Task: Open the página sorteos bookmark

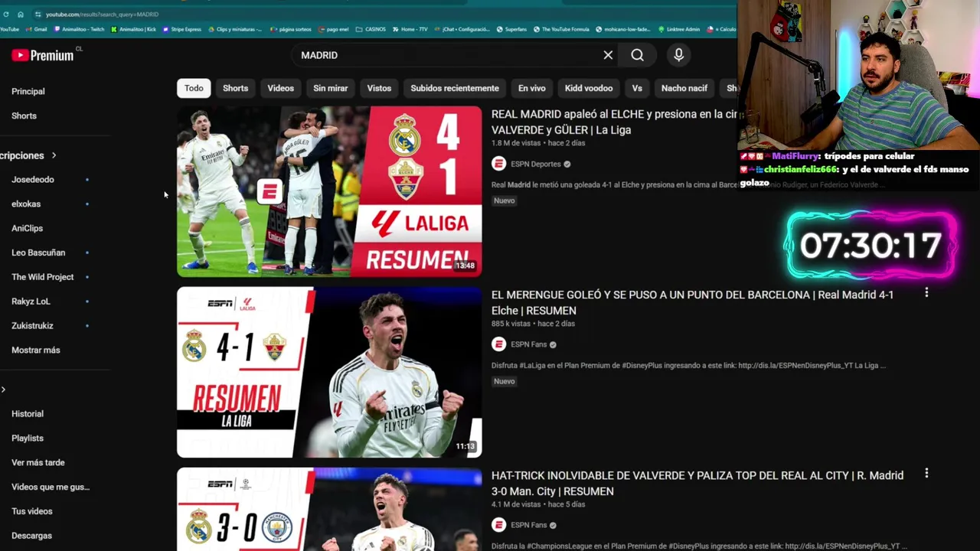Action: click(x=290, y=29)
